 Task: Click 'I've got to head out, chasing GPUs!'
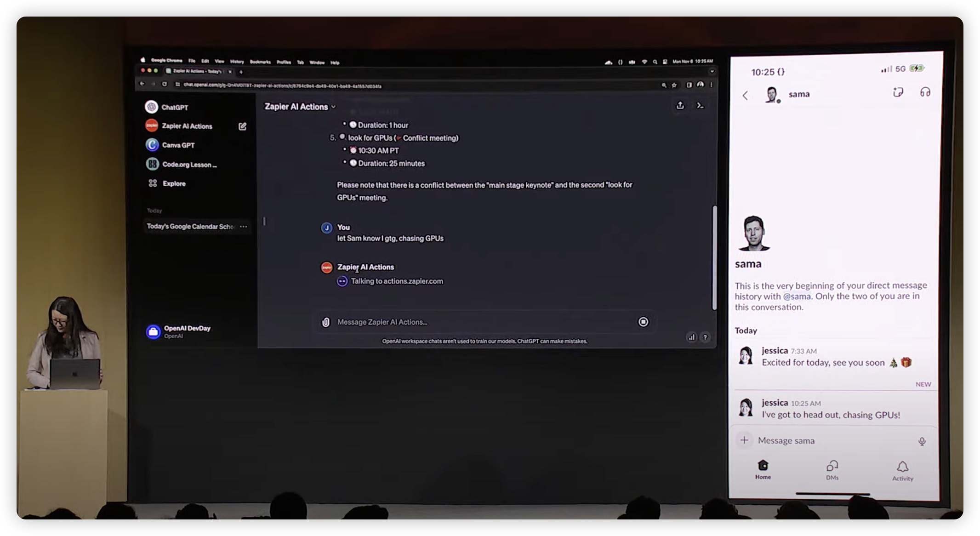pyautogui.click(x=831, y=415)
